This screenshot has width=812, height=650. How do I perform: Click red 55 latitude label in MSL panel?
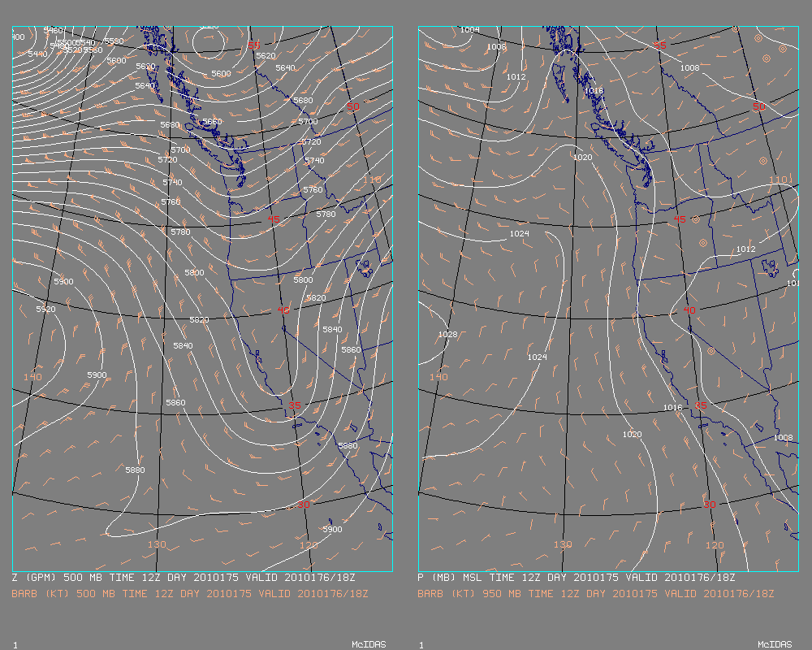click(x=659, y=45)
